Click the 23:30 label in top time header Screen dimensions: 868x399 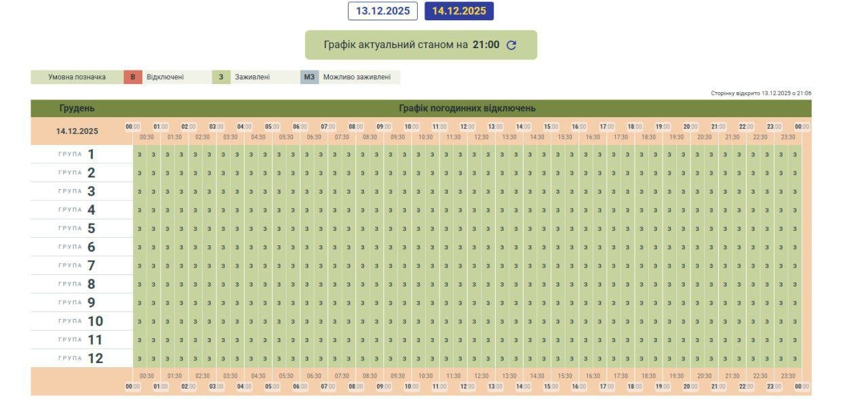788,137
